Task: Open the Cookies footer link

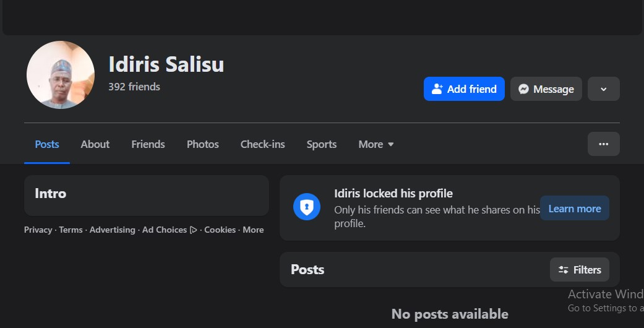Action: pos(220,230)
